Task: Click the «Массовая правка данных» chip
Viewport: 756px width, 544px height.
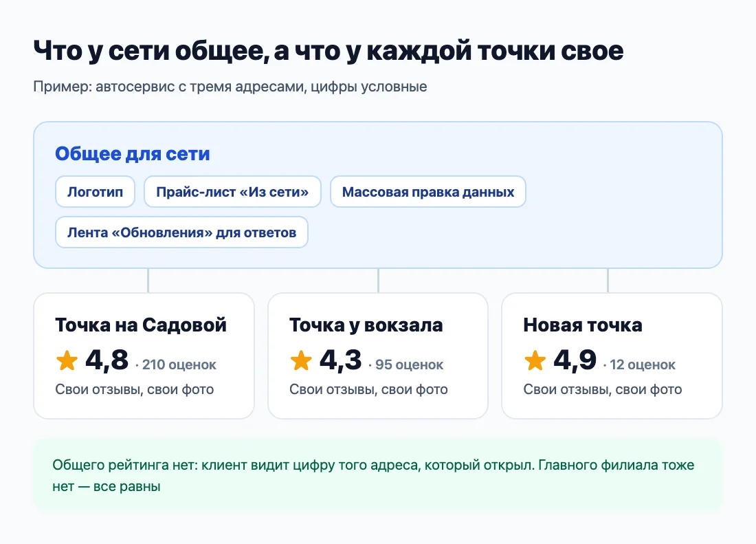Action: pyautogui.click(x=428, y=192)
